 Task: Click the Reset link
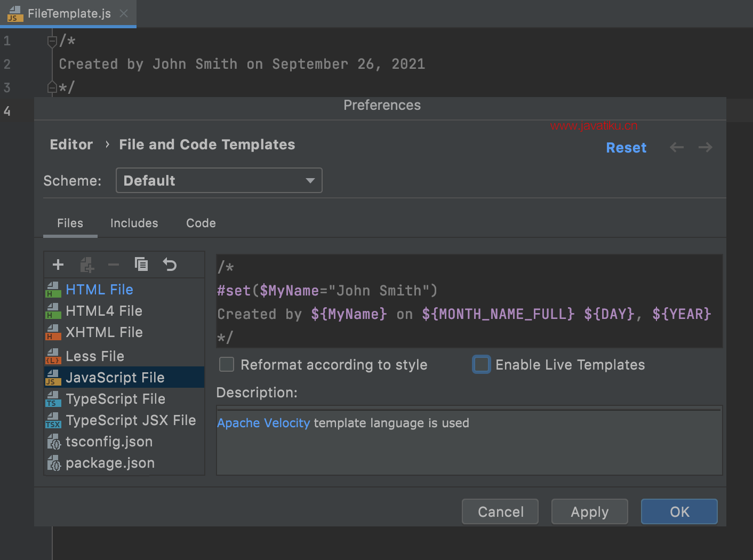pos(626,148)
